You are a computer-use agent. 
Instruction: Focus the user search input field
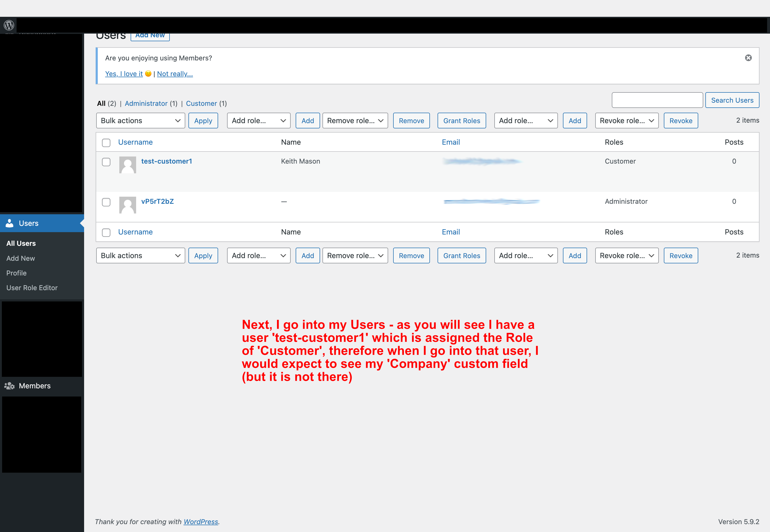(x=657, y=100)
